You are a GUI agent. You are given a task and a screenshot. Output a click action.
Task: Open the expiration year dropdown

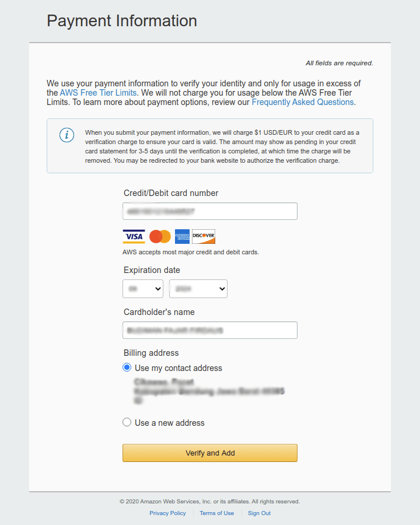point(198,289)
